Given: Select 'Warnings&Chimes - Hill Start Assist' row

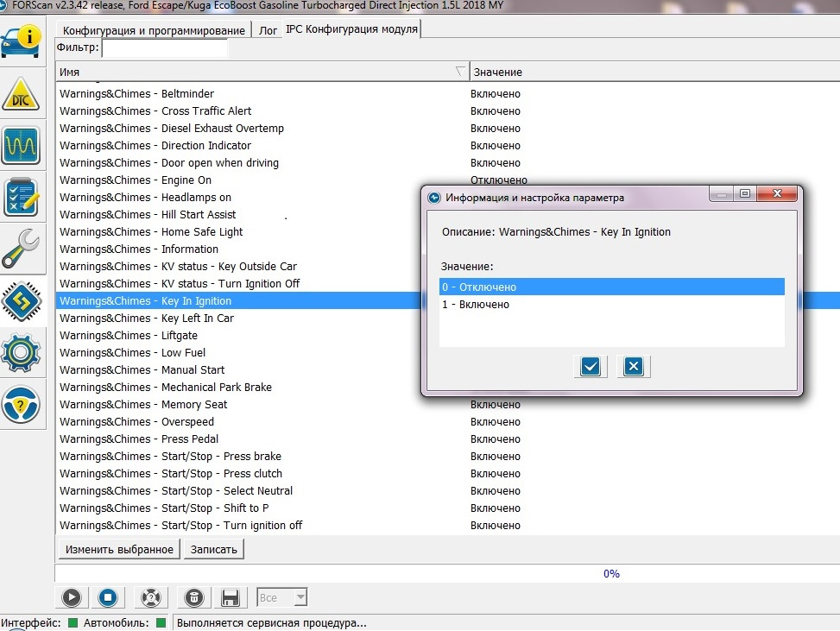Looking at the screenshot, I should tap(238, 214).
